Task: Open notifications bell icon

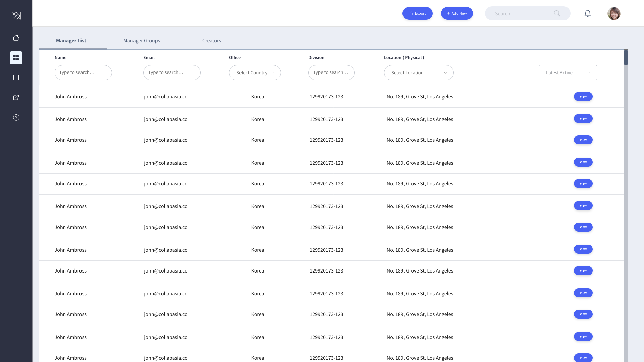Action: tap(587, 13)
